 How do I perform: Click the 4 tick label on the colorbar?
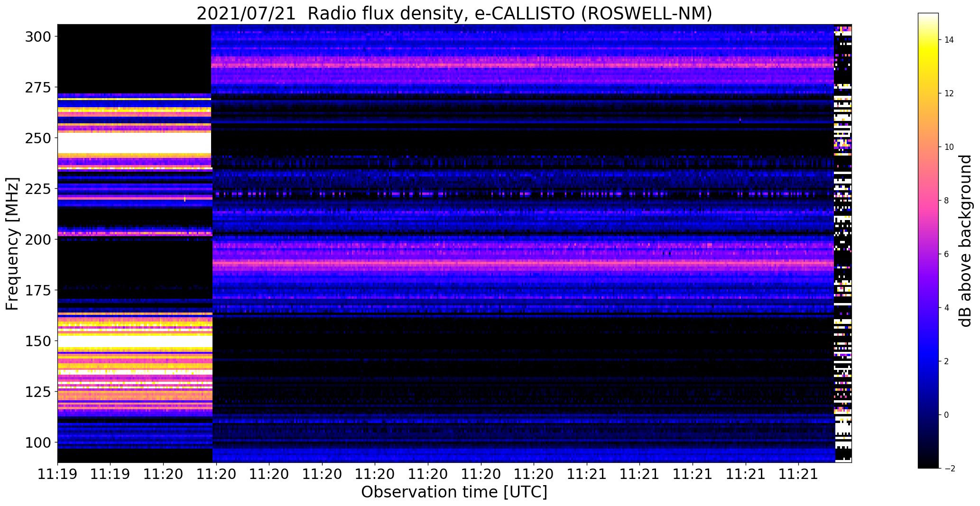tap(946, 308)
